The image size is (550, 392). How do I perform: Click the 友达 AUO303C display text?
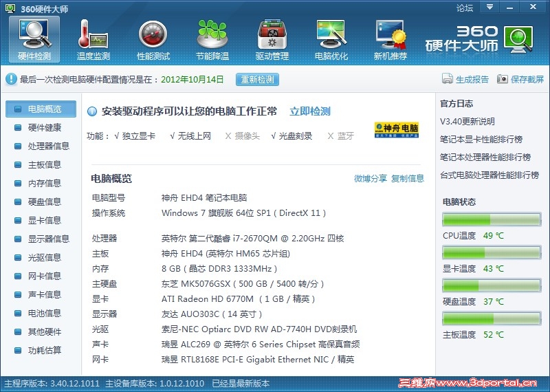pyautogui.click(x=212, y=314)
